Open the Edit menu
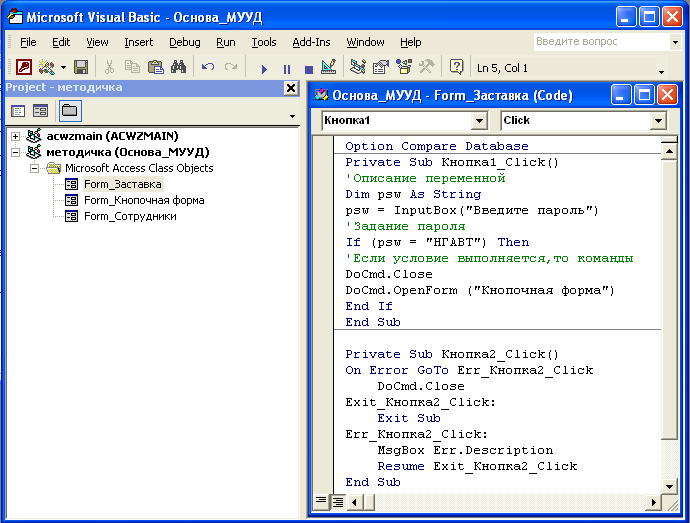 (61, 42)
